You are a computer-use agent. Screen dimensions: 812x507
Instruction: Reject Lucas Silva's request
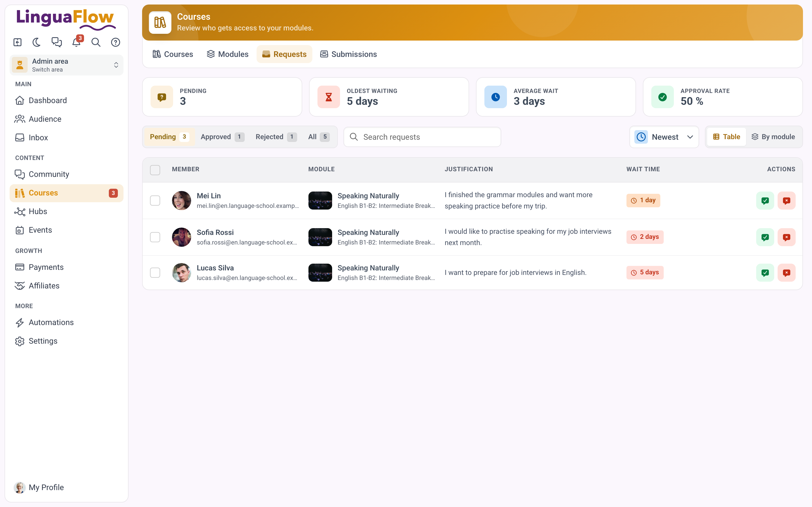(x=787, y=273)
